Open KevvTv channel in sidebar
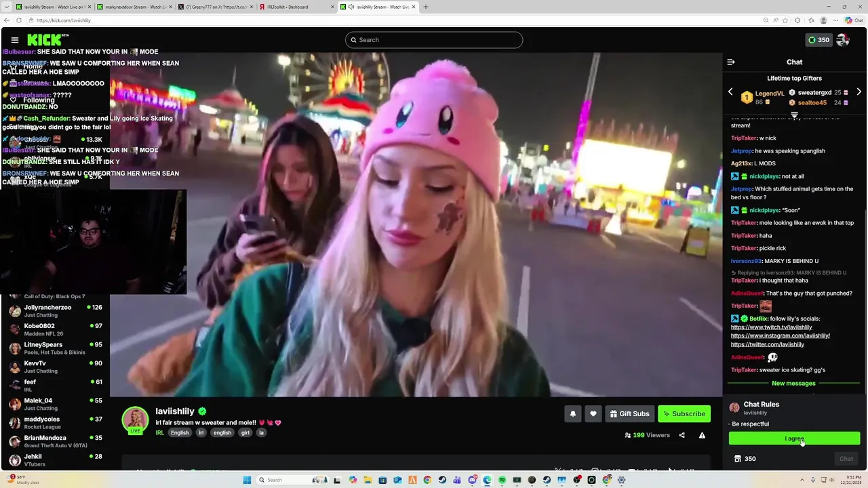 pos(54,367)
